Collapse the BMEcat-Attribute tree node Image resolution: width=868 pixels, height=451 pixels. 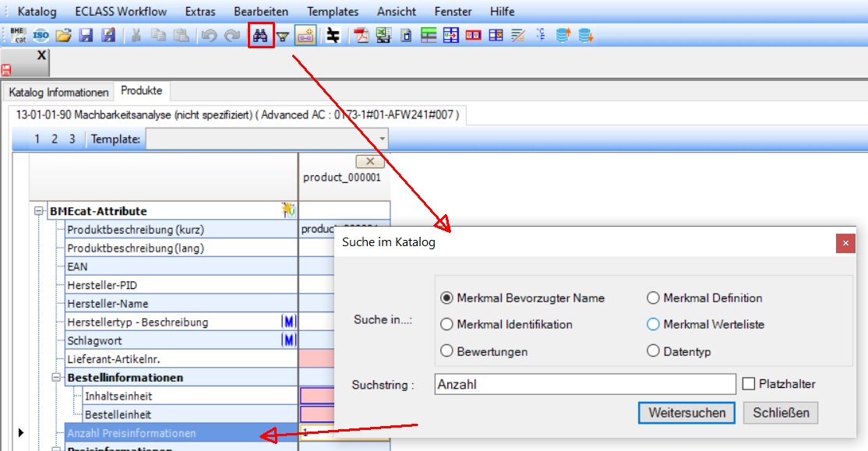(39, 211)
